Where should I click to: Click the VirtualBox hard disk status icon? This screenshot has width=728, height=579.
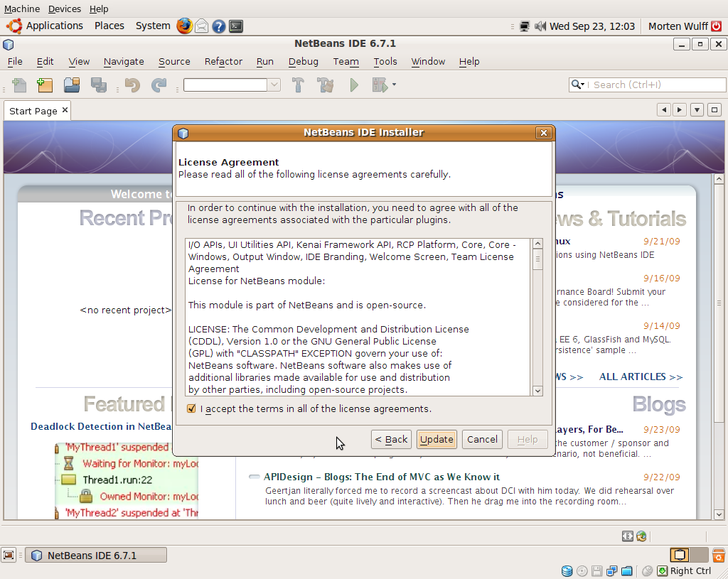click(x=567, y=571)
